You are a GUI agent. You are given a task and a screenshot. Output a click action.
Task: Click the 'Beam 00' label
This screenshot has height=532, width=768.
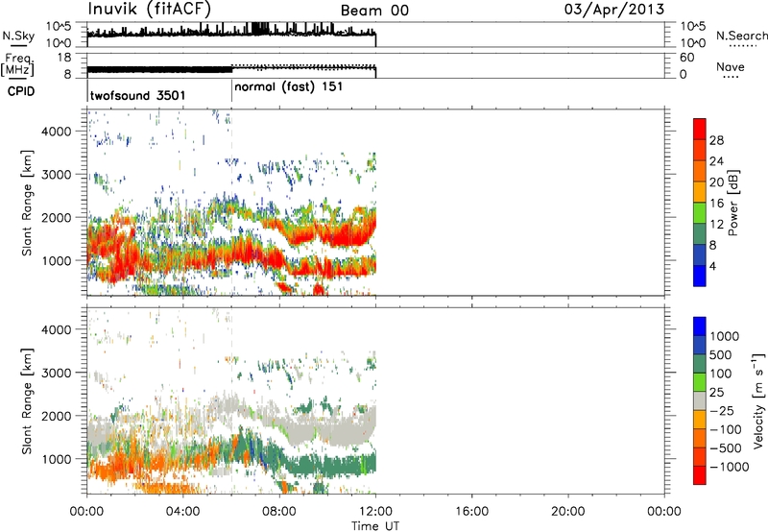374,11
